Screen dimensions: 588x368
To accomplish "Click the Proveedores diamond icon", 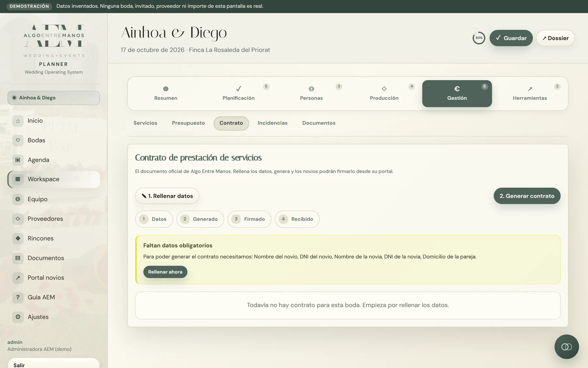I will coord(18,219).
